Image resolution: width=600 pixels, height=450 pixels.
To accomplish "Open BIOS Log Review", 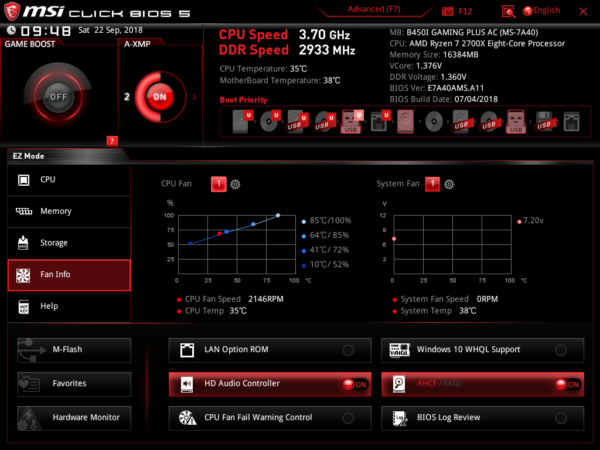I will click(483, 418).
